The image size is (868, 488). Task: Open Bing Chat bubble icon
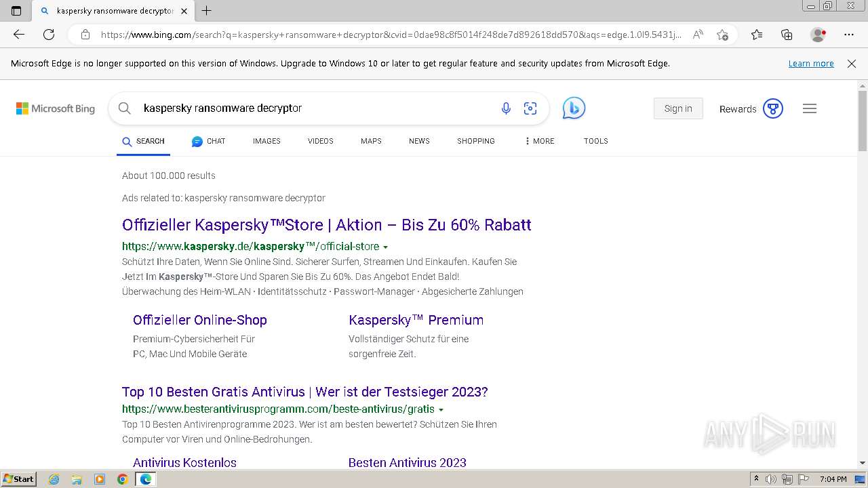(x=574, y=108)
